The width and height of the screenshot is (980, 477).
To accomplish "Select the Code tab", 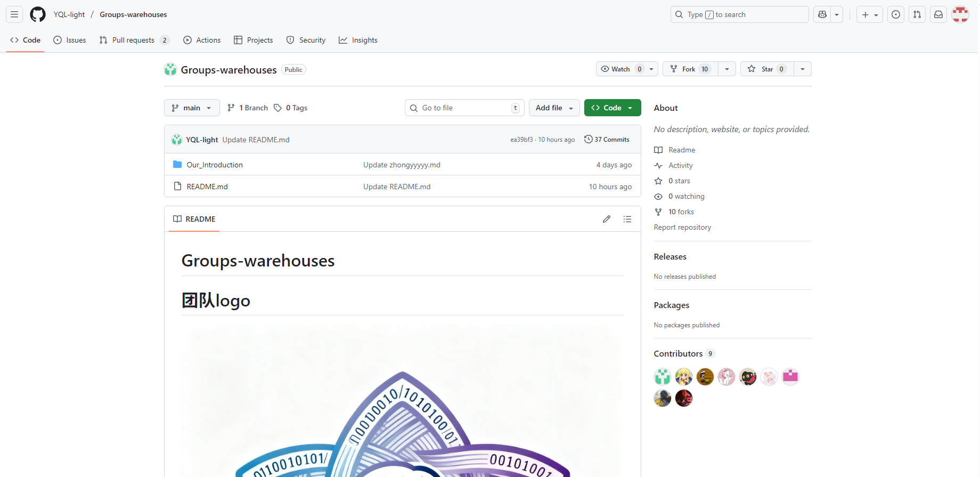I will 25,40.
